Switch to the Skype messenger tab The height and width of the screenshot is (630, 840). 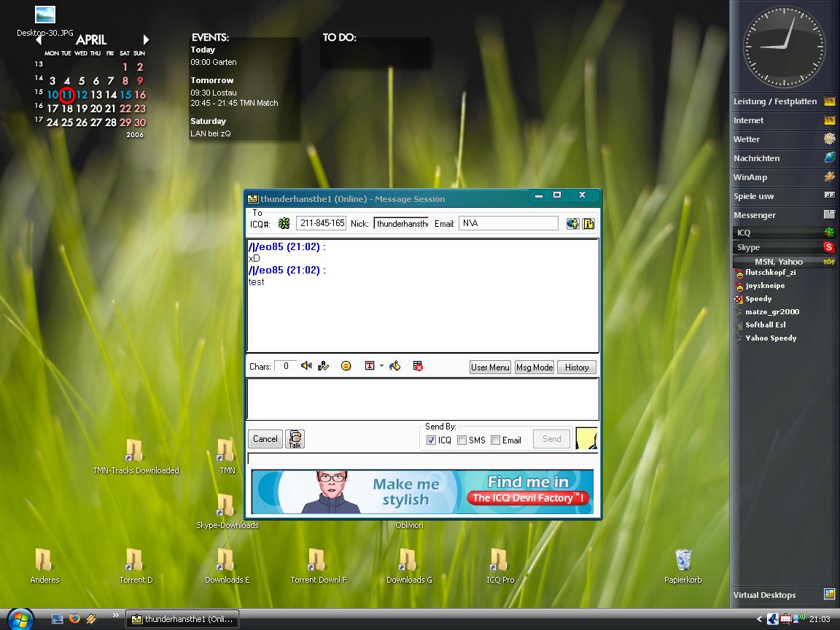click(x=784, y=247)
